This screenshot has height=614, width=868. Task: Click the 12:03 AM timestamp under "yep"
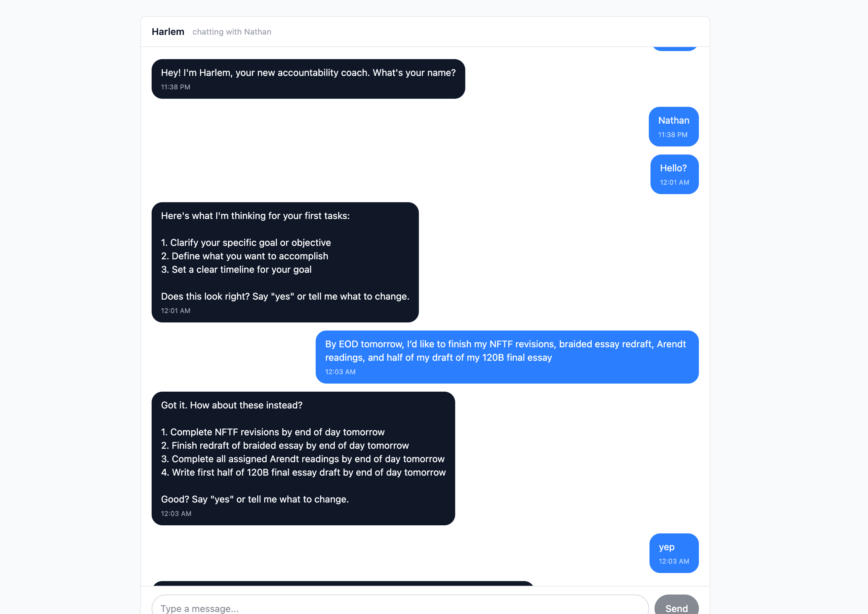pyautogui.click(x=673, y=561)
